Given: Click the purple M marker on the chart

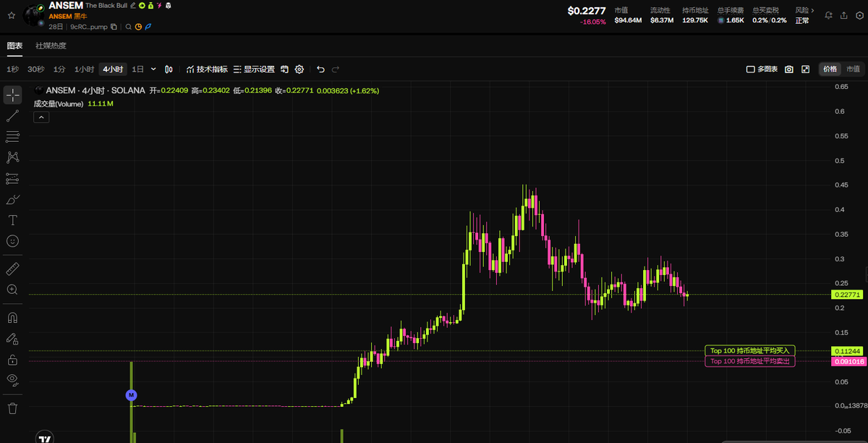Looking at the screenshot, I should click(x=131, y=395).
